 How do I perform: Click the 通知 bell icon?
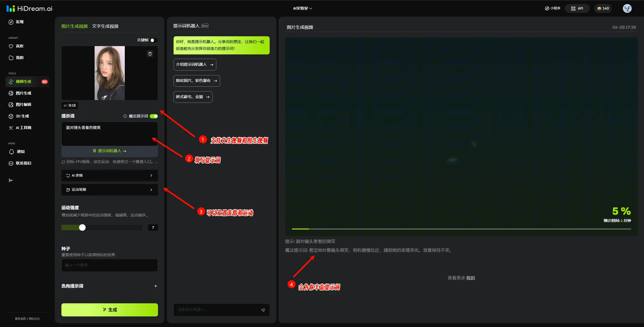pyautogui.click(x=11, y=152)
